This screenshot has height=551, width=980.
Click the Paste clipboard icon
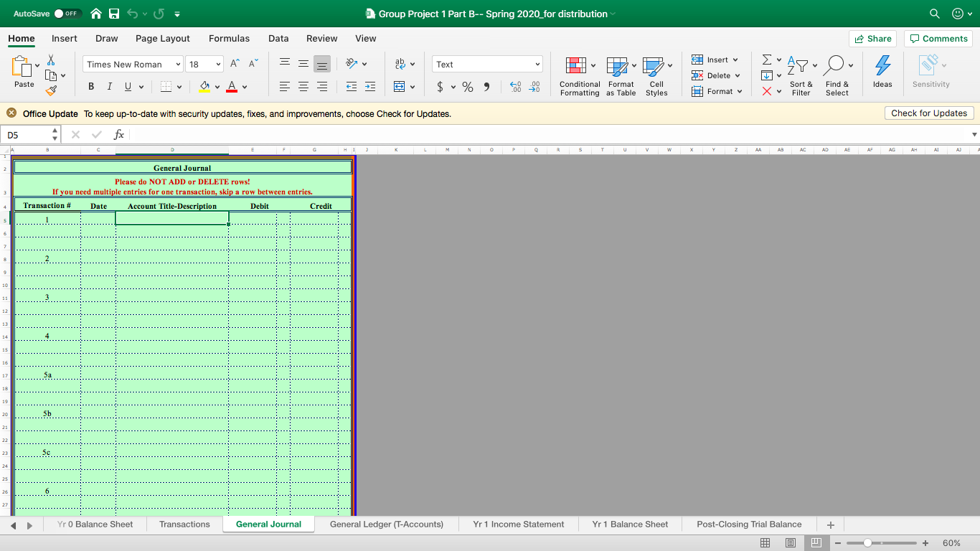(x=22, y=66)
